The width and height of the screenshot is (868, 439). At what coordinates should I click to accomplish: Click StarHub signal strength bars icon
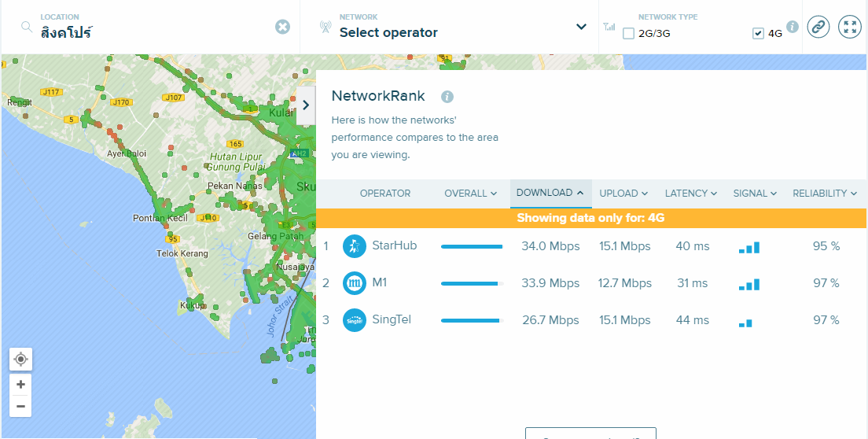click(749, 248)
